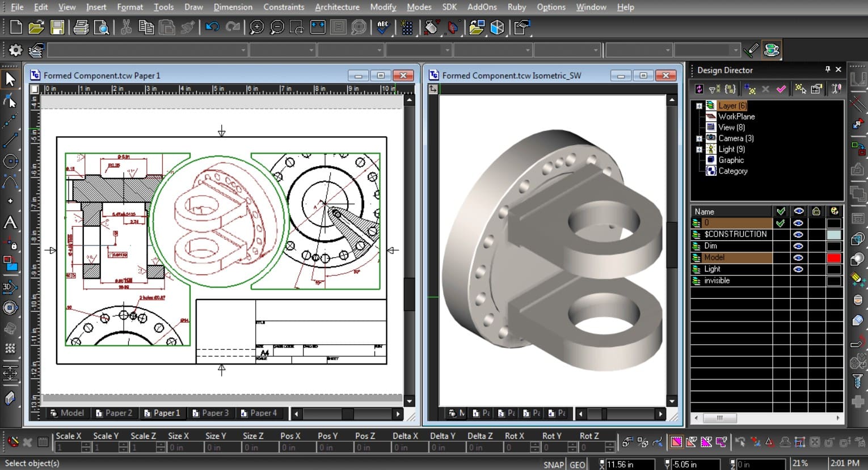Toggle SNAP mode in status bar
This screenshot has width=868, height=470.
(x=553, y=464)
